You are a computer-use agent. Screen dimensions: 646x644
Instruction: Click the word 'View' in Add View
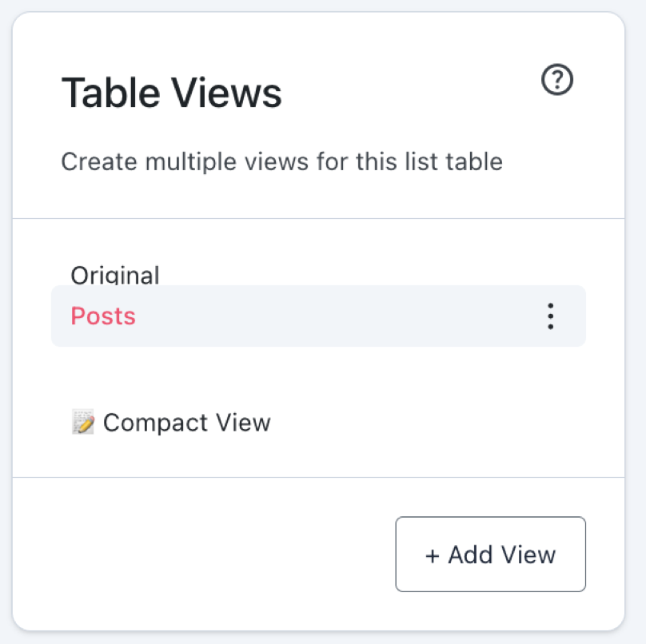coord(528,555)
